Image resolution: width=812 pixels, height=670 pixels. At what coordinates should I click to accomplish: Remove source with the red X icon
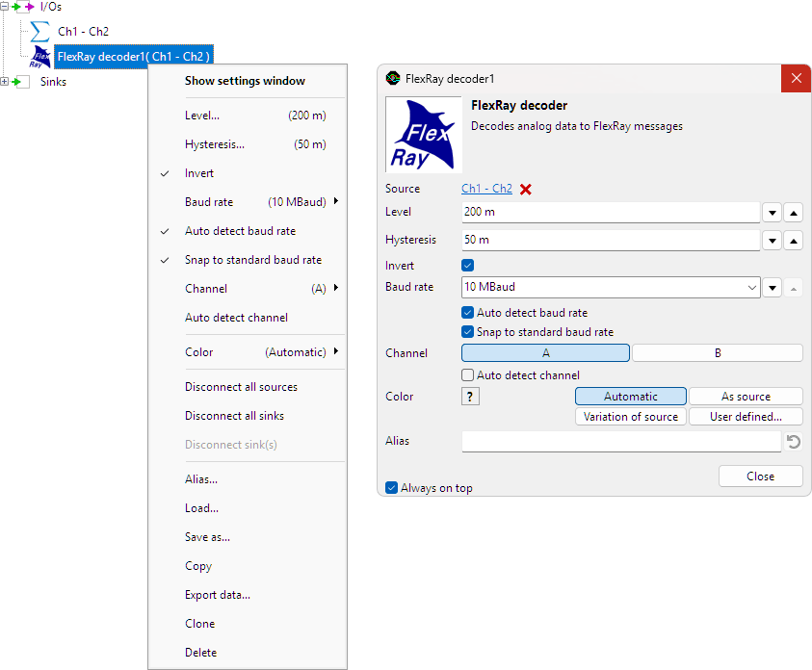tap(526, 190)
